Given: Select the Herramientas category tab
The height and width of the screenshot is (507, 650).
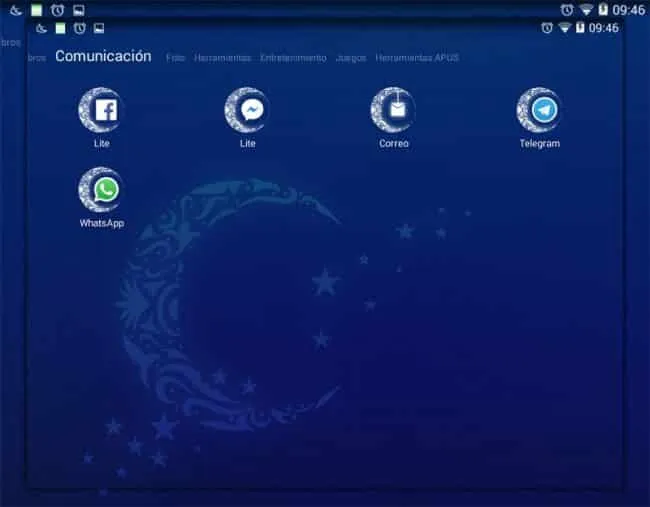Looking at the screenshot, I should click(222, 58).
